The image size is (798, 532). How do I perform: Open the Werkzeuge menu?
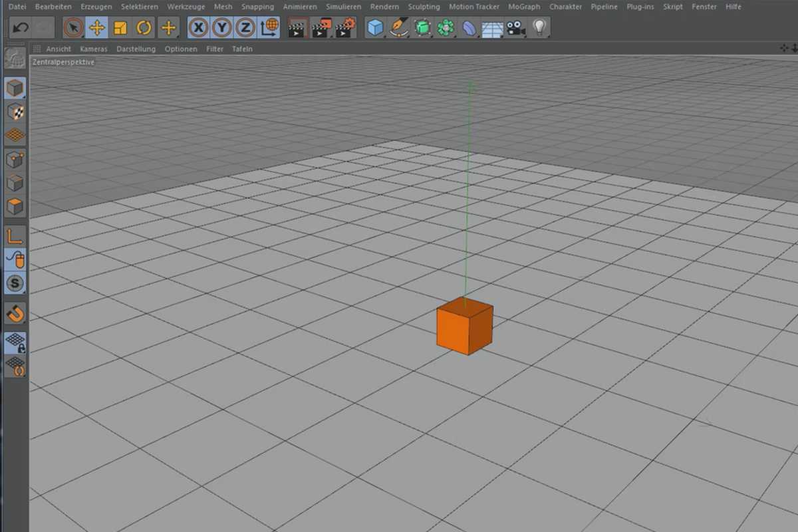tap(186, 7)
